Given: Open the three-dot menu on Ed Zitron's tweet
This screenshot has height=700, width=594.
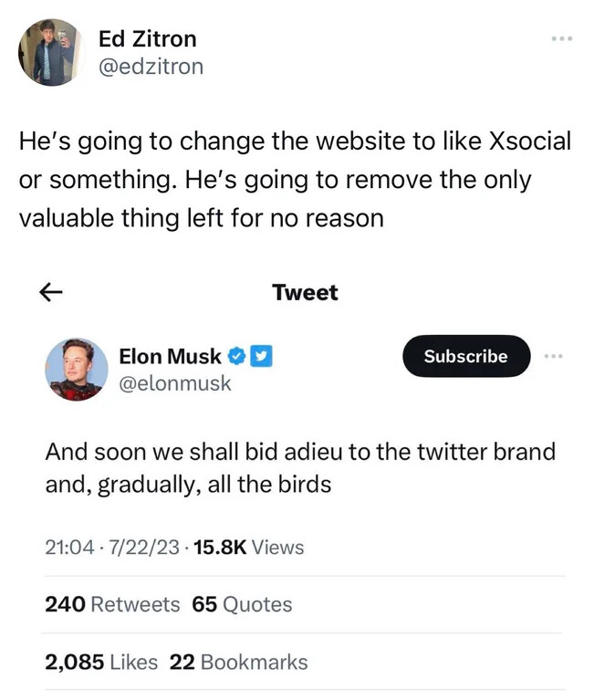Looking at the screenshot, I should [x=562, y=39].
